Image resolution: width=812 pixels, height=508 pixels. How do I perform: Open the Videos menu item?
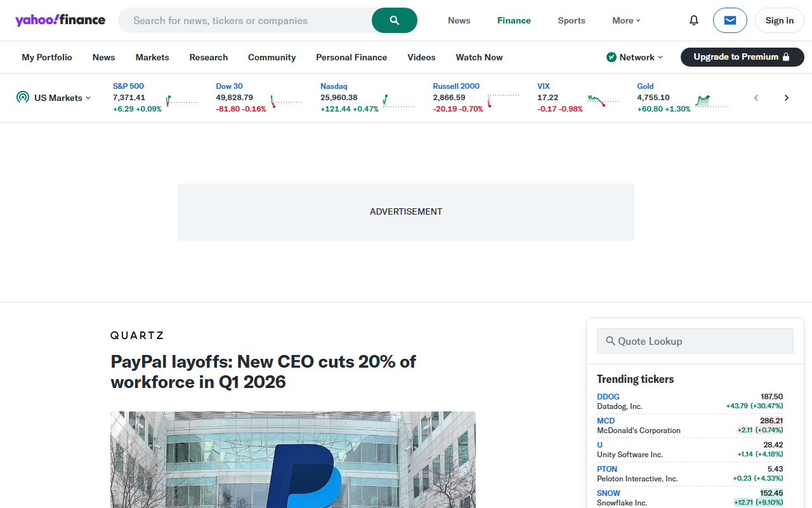point(421,57)
